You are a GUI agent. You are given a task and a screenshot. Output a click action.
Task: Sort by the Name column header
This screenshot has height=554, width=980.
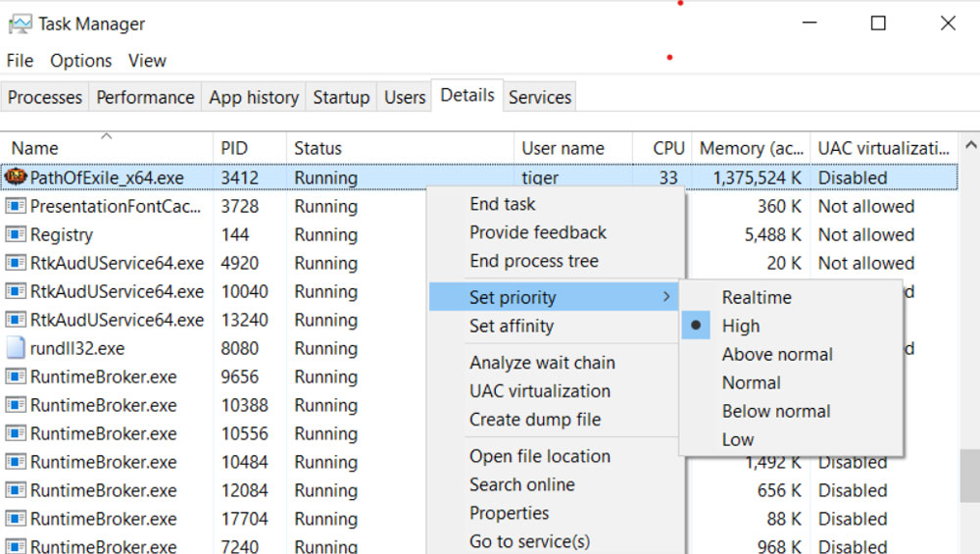[x=35, y=148]
